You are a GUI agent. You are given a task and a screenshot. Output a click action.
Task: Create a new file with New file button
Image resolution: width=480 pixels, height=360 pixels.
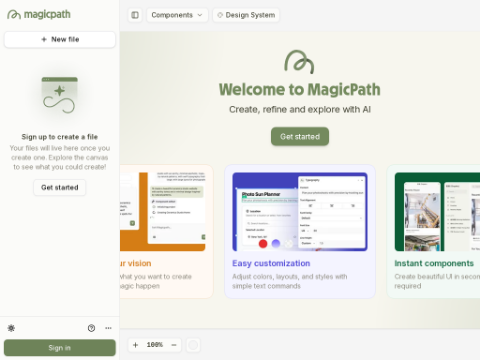pos(60,40)
